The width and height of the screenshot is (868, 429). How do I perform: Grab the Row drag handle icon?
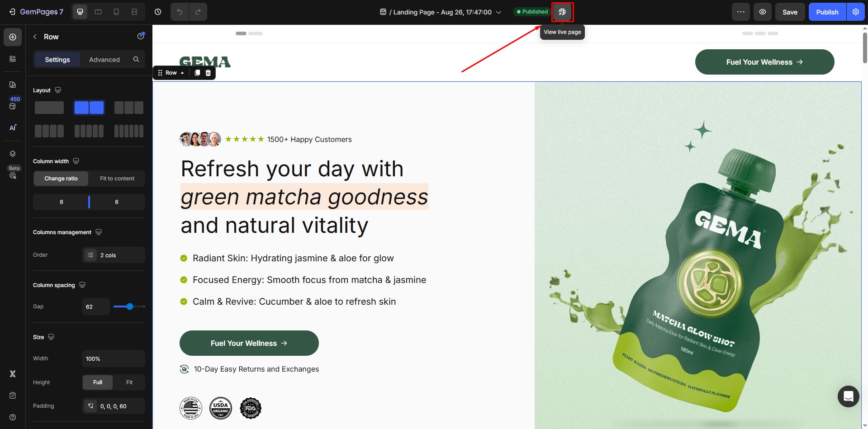click(160, 73)
